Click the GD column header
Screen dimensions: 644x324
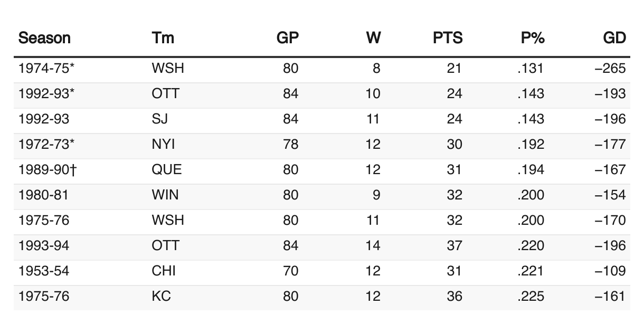click(x=614, y=38)
